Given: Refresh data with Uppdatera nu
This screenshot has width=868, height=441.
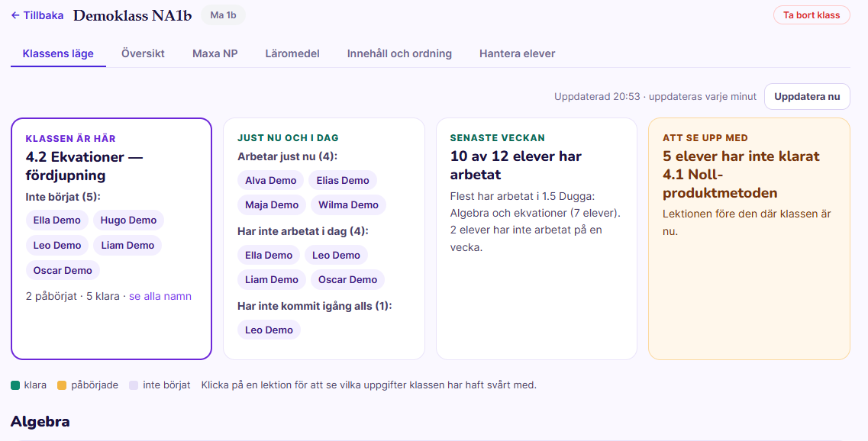Looking at the screenshot, I should [x=807, y=97].
